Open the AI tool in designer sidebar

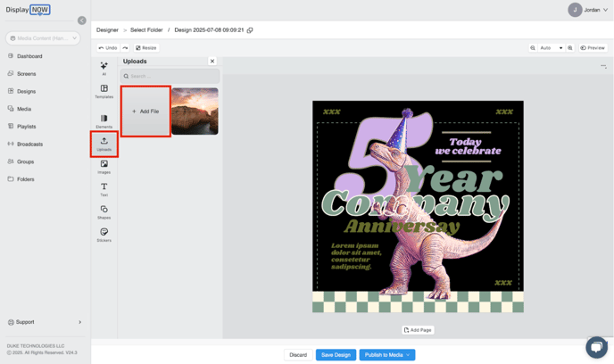[104, 68]
